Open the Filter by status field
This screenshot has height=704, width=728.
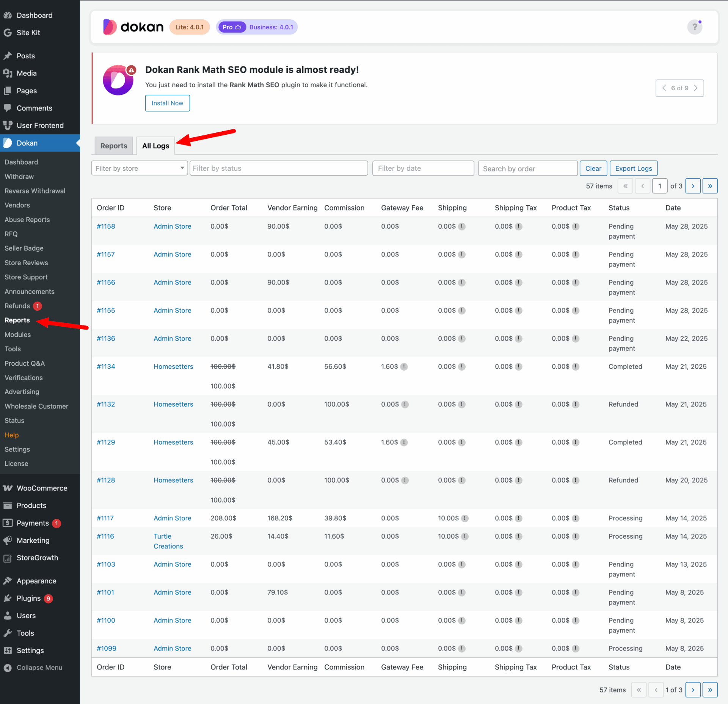click(x=279, y=168)
